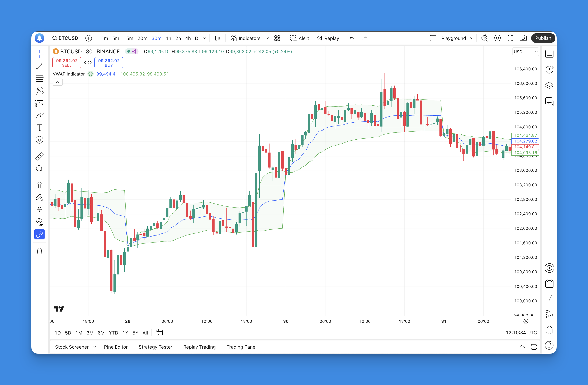Image resolution: width=588 pixels, height=385 pixels.
Task: Select the brush drawing tool
Action: coord(39,115)
